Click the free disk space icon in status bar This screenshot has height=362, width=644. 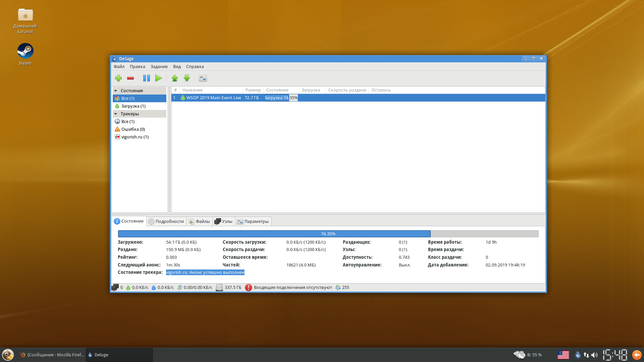[219, 288]
